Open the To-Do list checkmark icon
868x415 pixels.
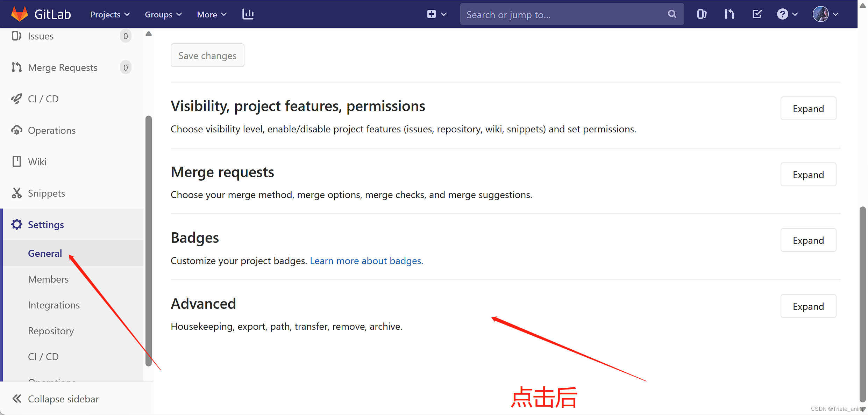coord(757,14)
